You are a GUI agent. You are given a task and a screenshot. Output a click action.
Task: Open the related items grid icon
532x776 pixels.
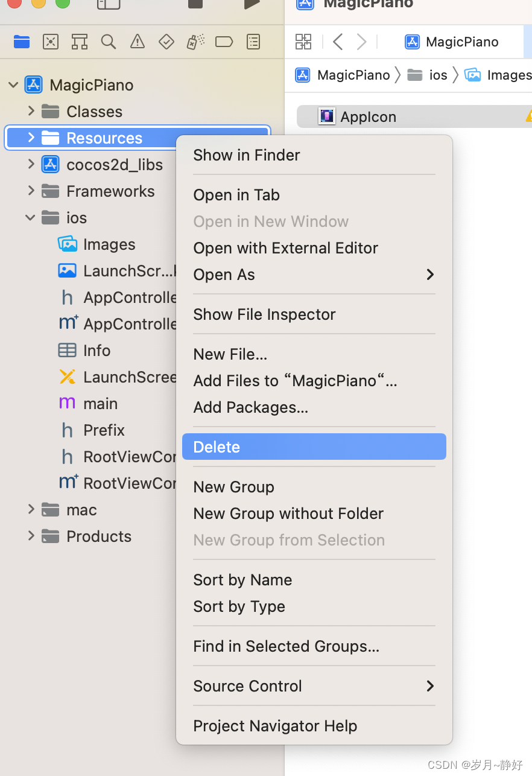click(303, 42)
